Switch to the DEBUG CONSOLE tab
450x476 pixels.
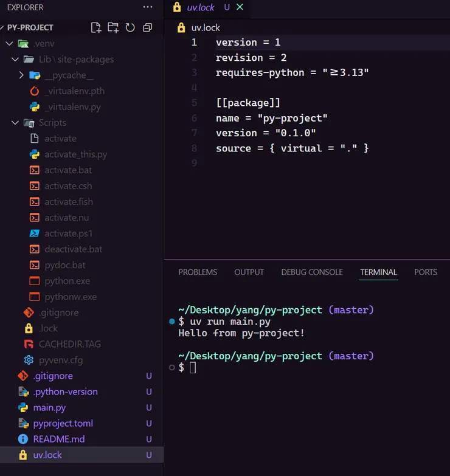pos(312,272)
